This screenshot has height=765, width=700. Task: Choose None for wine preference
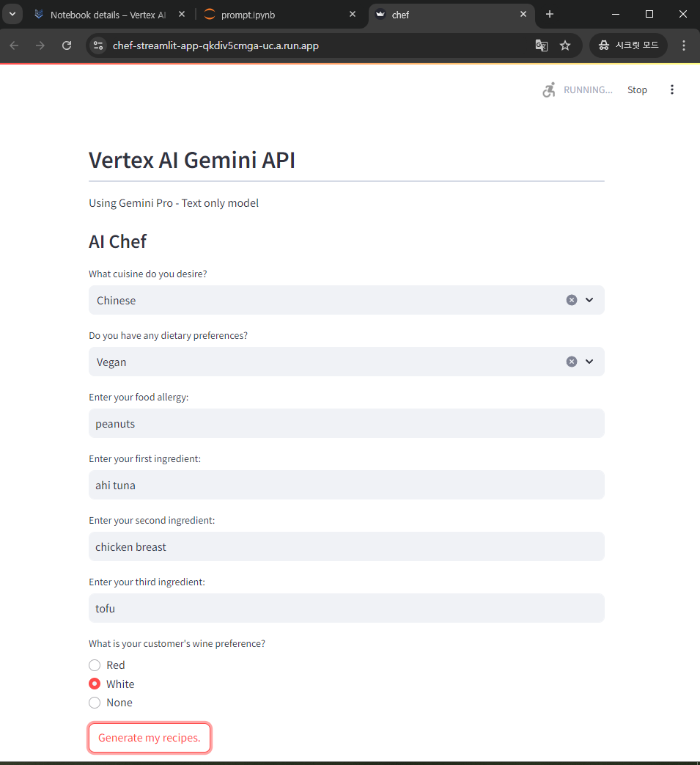pyautogui.click(x=95, y=703)
